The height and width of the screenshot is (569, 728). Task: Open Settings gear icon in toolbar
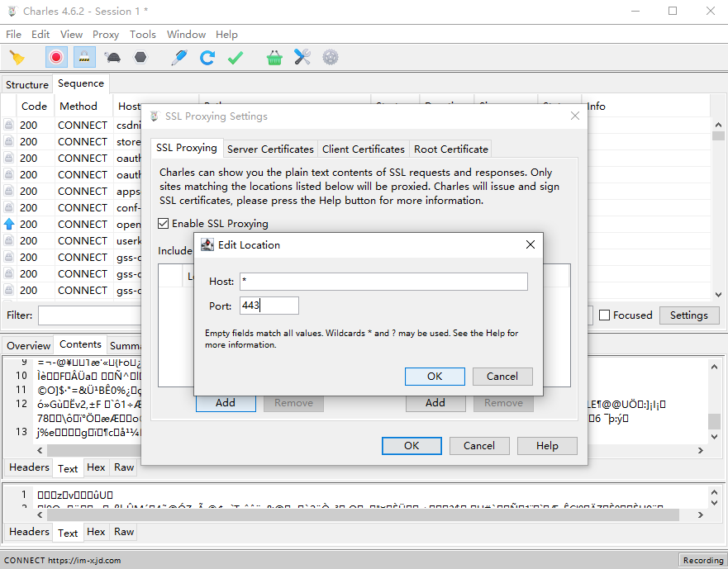coord(330,58)
